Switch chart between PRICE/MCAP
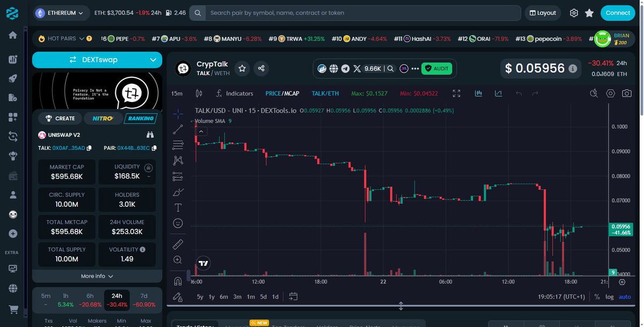 pos(282,93)
